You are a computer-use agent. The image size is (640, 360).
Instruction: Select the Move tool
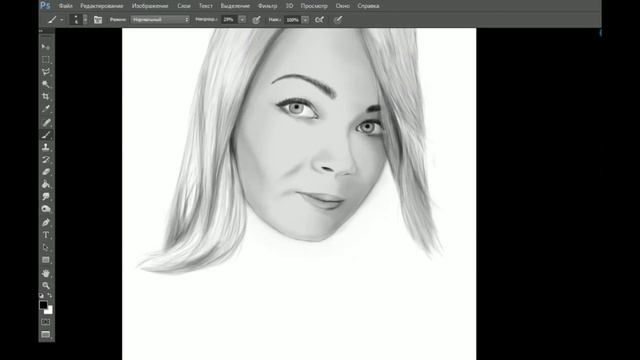[46, 47]
